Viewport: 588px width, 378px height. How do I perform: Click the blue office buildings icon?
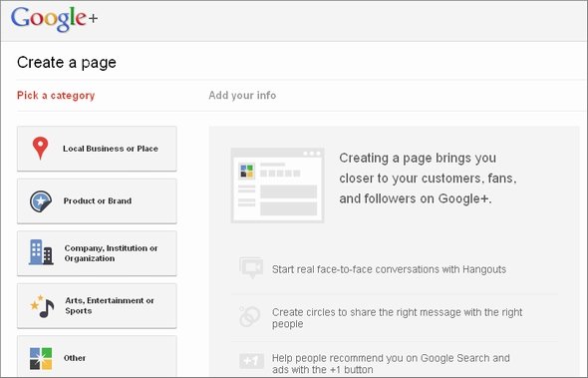click(x=41, y=252)
